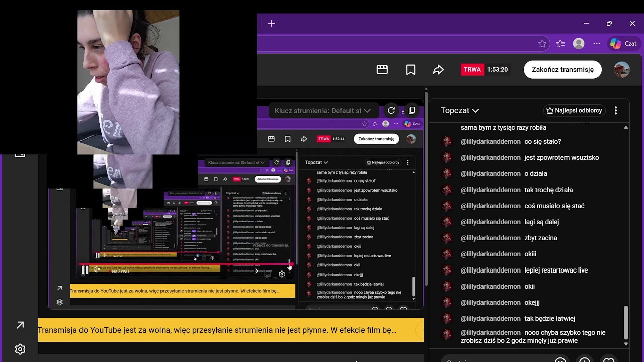Click chat message 'okejjj'
The width and height of the screenshot is (644, 362).
click(532, 303)
